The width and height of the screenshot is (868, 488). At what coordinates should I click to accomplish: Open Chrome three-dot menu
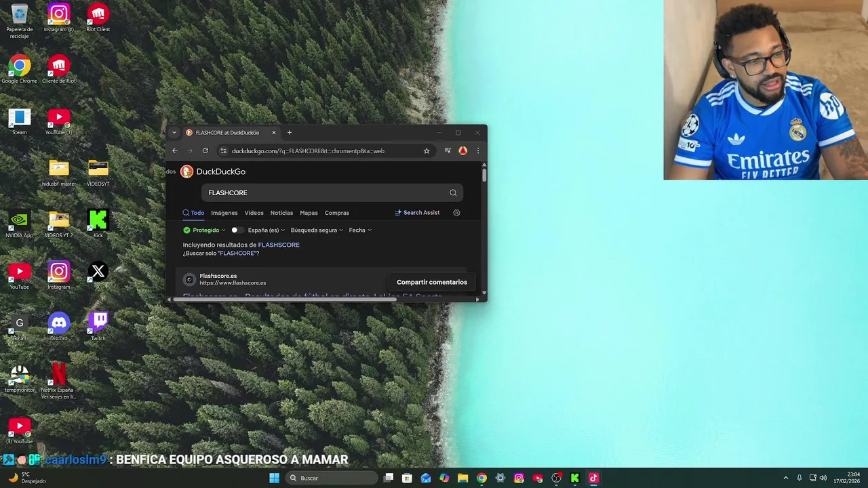tap(477, 150)
